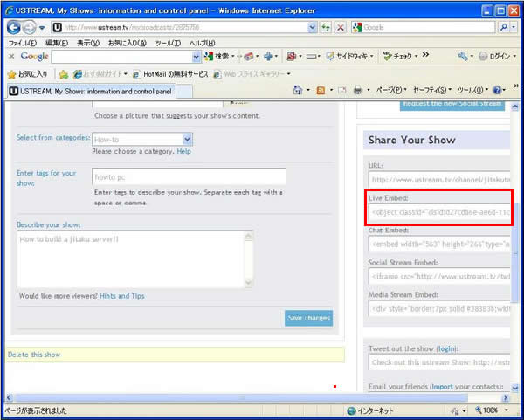
Task: Click the login link for Tweet out
Action: coord(447,348)
